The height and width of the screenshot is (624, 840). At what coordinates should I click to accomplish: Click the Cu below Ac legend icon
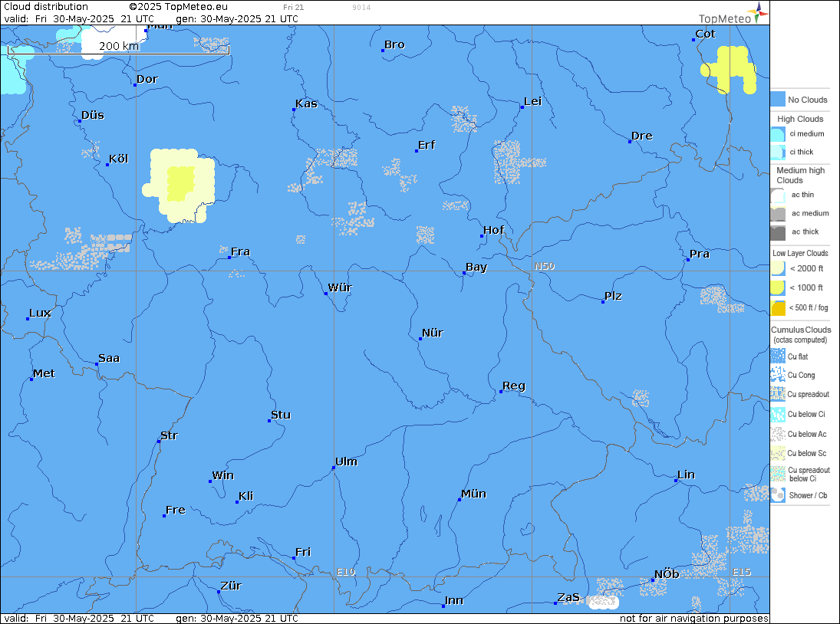[778, 434]
